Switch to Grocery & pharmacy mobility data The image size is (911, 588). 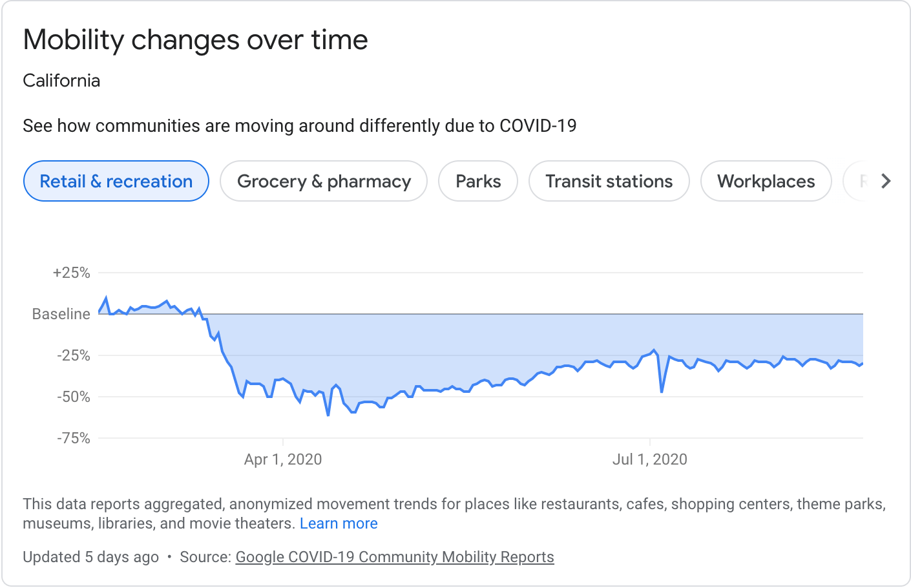tap(323, 181)
